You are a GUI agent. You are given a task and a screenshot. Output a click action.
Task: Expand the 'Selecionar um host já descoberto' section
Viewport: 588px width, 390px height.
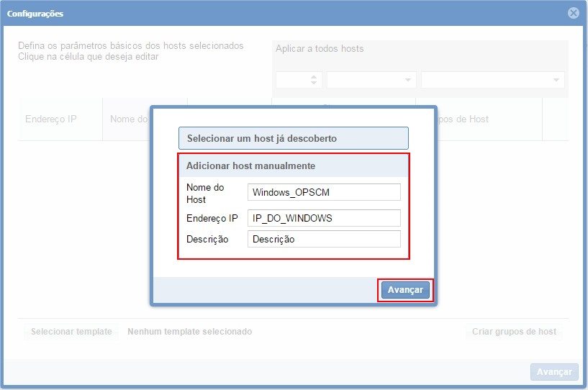(293, 138)
